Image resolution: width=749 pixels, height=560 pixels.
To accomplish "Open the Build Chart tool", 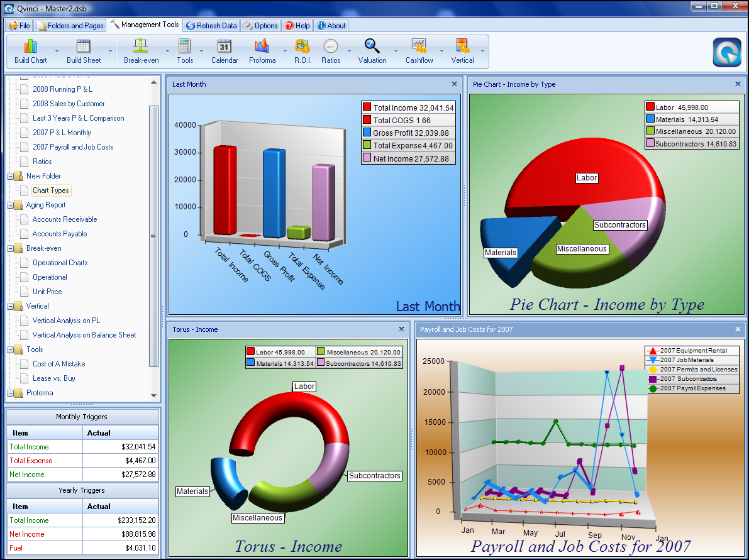I will (31, 52).
